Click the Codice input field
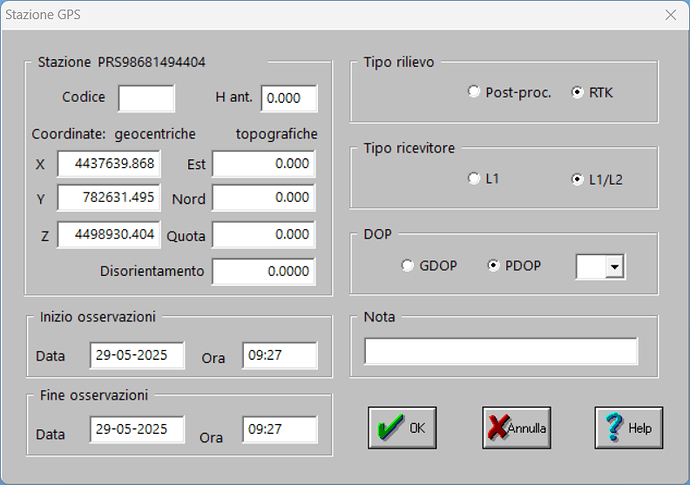The image size is (690, 485). (x=146, y=98)
